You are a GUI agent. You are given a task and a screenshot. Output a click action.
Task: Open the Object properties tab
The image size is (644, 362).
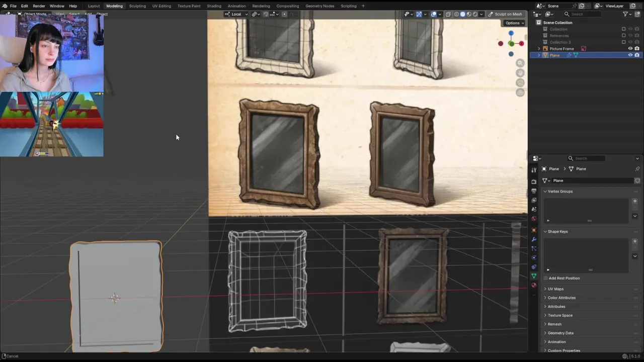[x=534, y=230]
